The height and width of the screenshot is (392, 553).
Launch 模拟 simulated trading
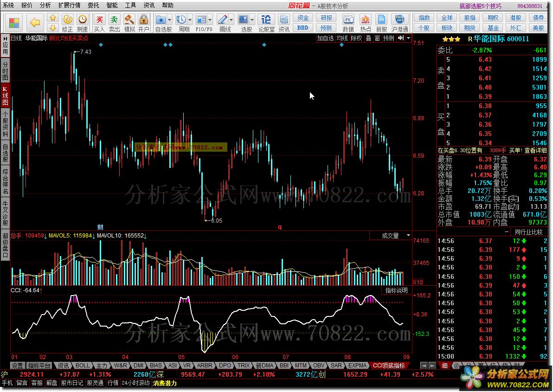[129, 23]
